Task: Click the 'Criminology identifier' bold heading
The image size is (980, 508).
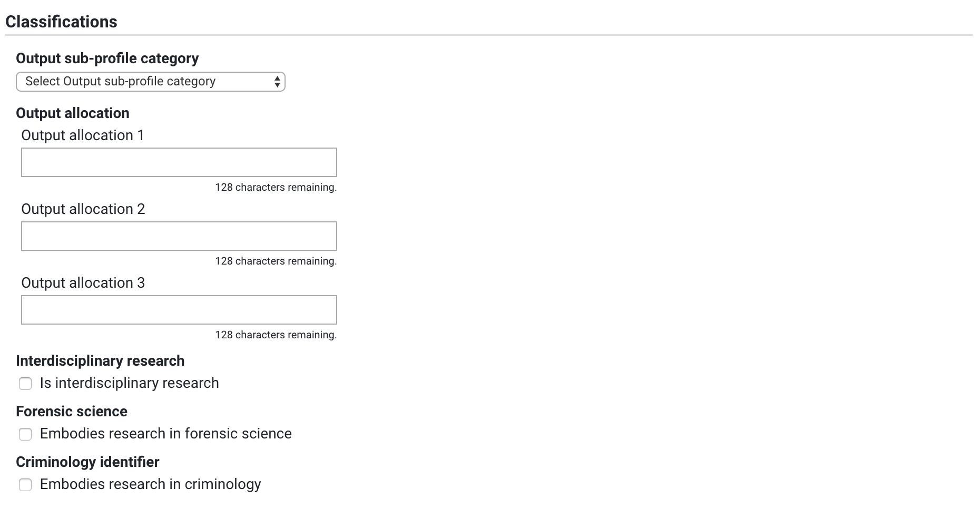Action: [x=87, y=462]
